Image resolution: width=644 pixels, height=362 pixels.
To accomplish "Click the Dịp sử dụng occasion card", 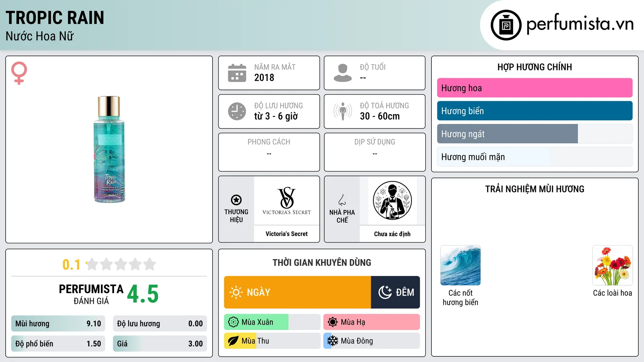I will 375,152.
